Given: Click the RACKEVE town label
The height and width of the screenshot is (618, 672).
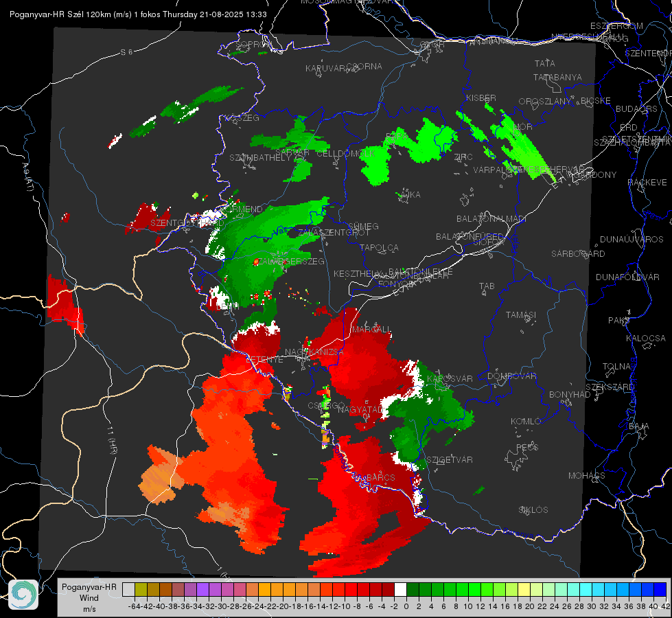Looking at the screenshot, I should pyautogui.click(x=647, y=182).
